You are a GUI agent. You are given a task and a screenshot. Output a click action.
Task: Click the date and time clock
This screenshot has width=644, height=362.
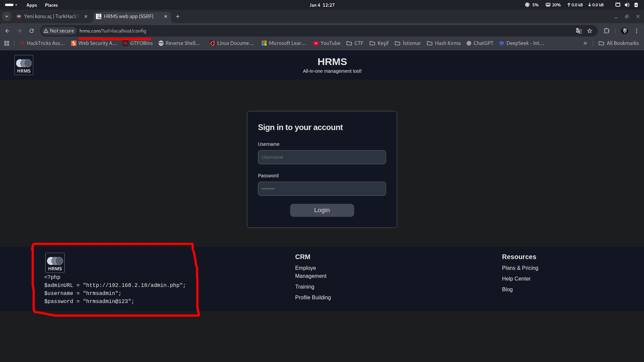pyautogui.click(x=322, y=5)
